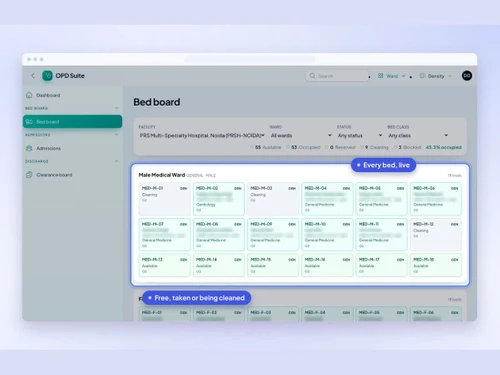This screenshot has width=500, height=375.
Task: Expand the Density options chevron
Action: 450,76
